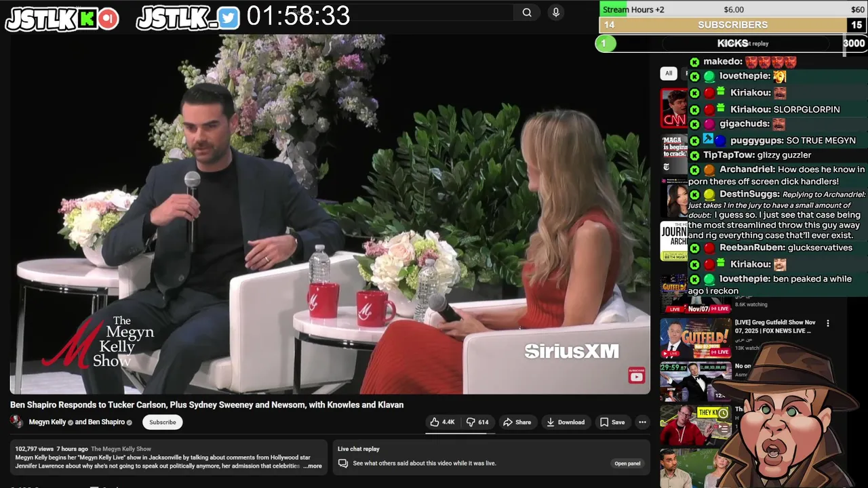Click the Stream Hours +2 goal bar

coord(732,9)
